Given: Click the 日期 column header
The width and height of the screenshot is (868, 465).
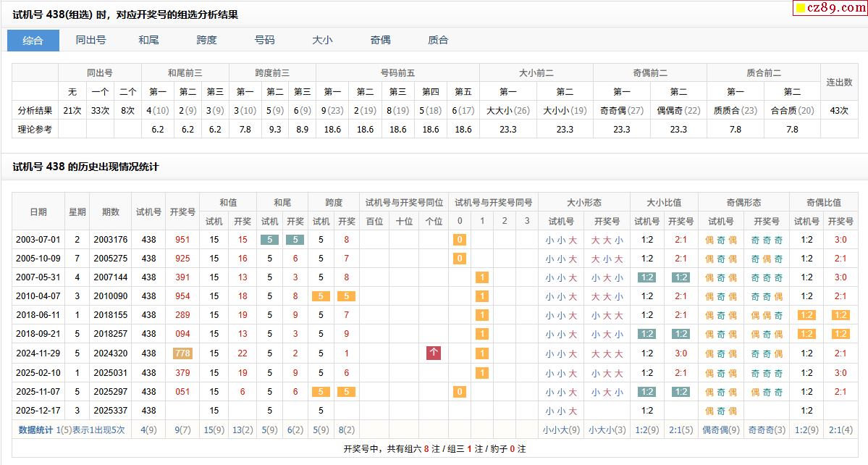Looking at the screenshot, I should (38, 212).
